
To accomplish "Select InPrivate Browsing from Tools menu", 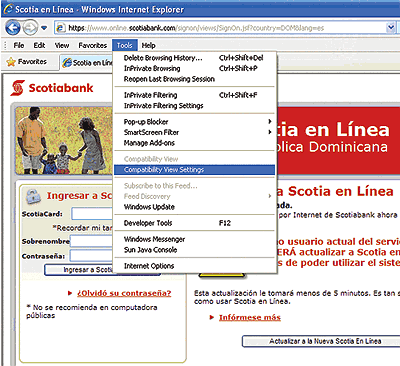I will pos(194,69).
